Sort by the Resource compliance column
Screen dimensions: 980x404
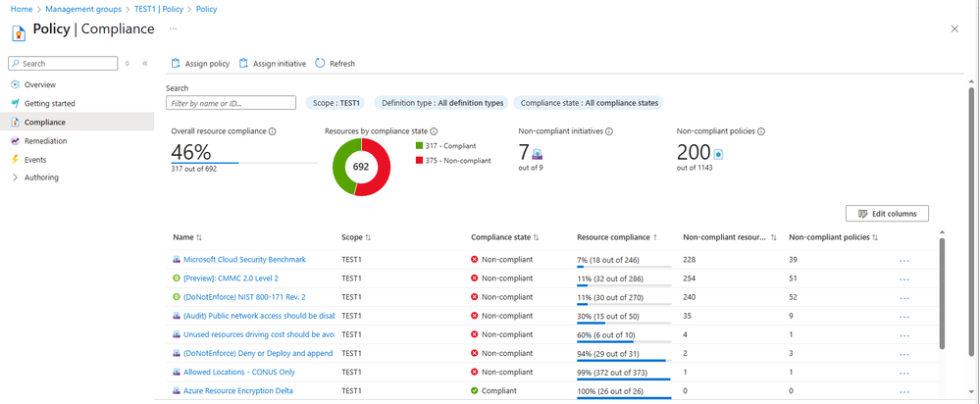617,238
